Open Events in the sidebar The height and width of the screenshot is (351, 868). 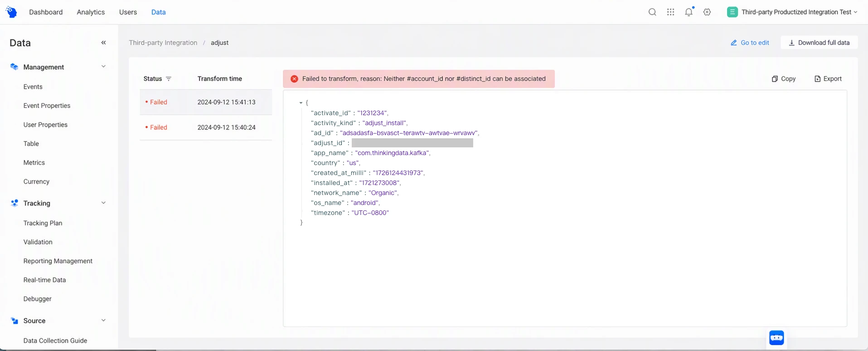[33, 87]
